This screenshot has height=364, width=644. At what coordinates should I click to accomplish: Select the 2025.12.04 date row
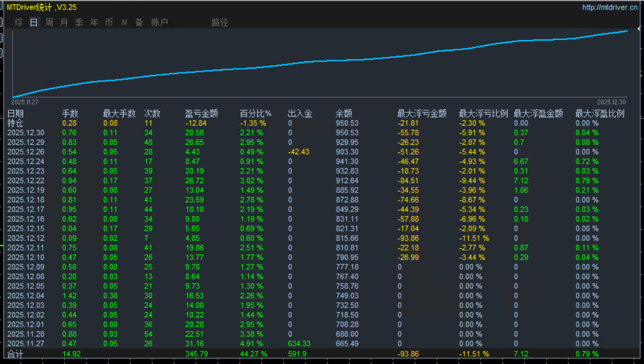(x=322, y=295)
